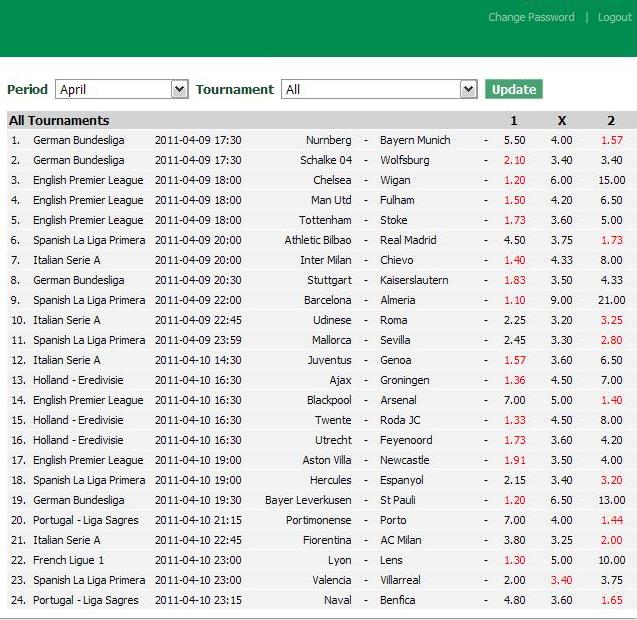637x620 pixels.
Task: Click odds 1.33 for Twente
Action: [514, 420]
